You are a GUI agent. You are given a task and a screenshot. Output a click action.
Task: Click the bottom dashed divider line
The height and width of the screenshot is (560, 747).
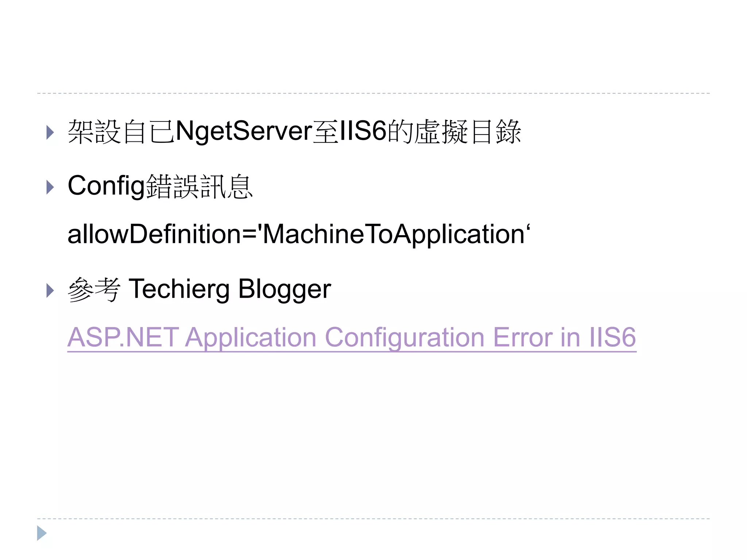(373, 518)
